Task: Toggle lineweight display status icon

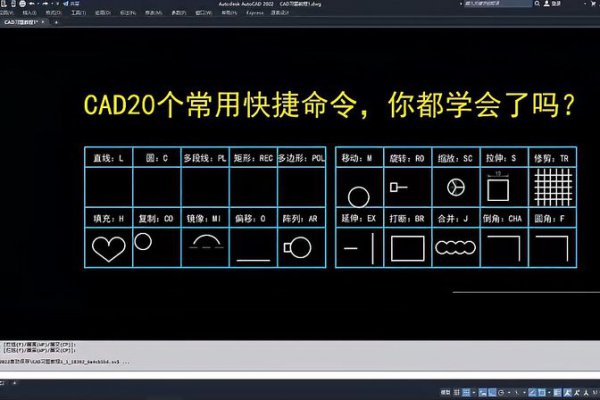Action: coord(558,392)
